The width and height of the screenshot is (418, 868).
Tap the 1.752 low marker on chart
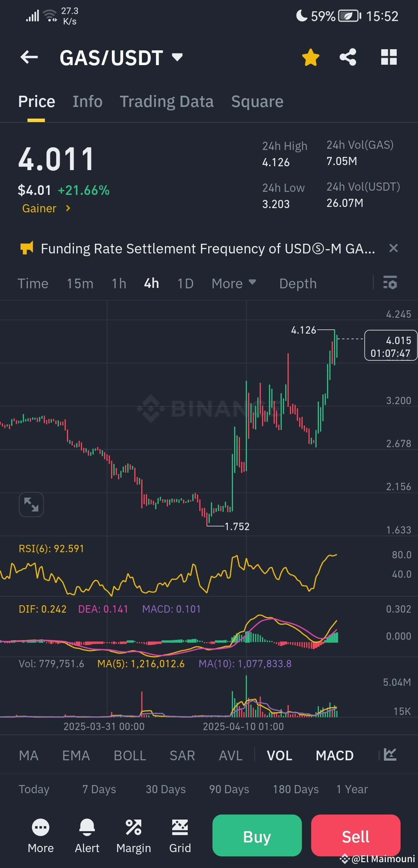237,527
